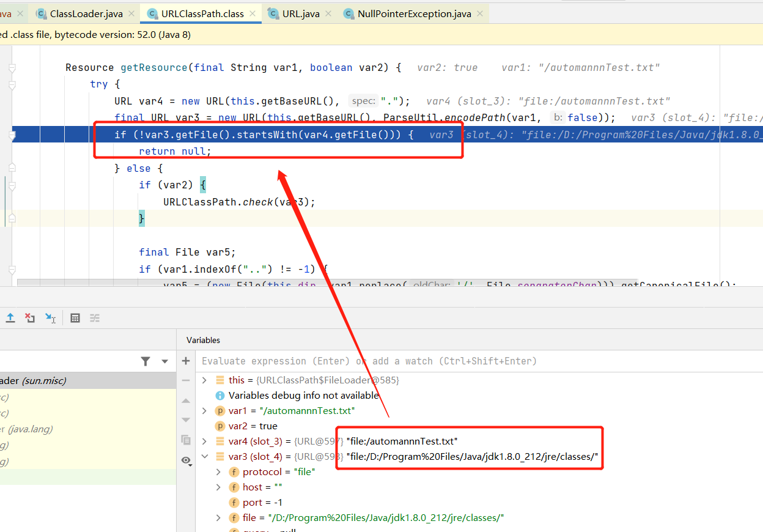Click the object icon of this variable

click(220, 380)
